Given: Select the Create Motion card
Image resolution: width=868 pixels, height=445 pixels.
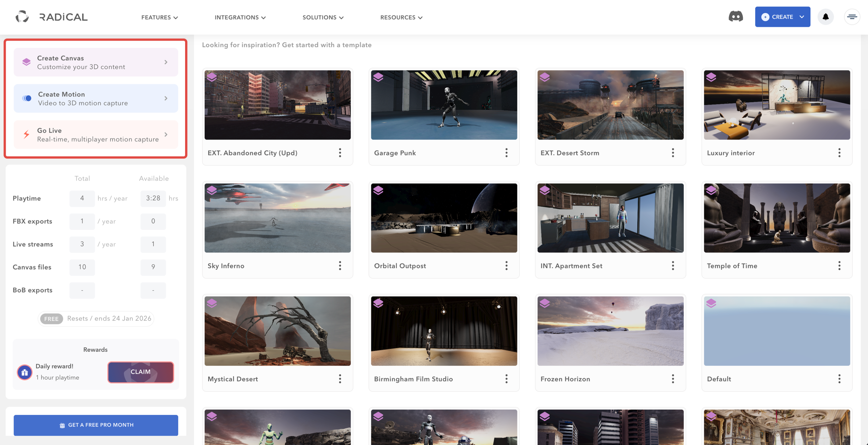Looking at the screenshot, I should pos(96,98).
